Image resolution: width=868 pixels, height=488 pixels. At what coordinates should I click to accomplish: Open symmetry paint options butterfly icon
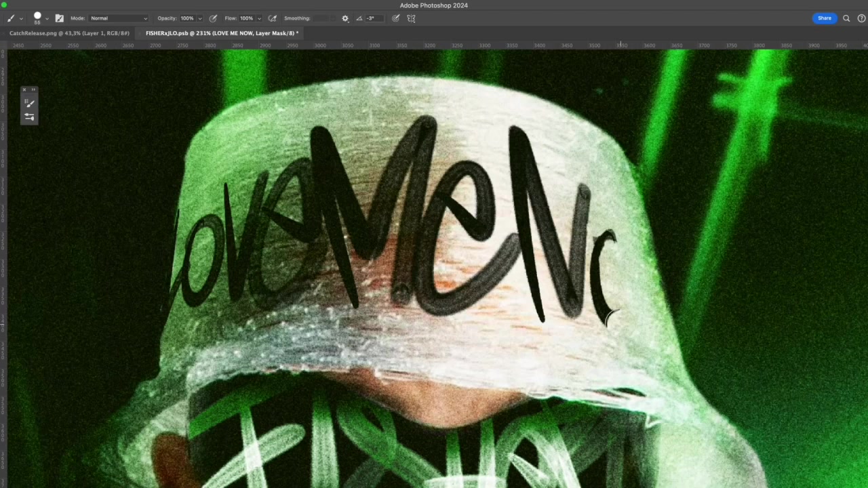(x=411, y=18)
